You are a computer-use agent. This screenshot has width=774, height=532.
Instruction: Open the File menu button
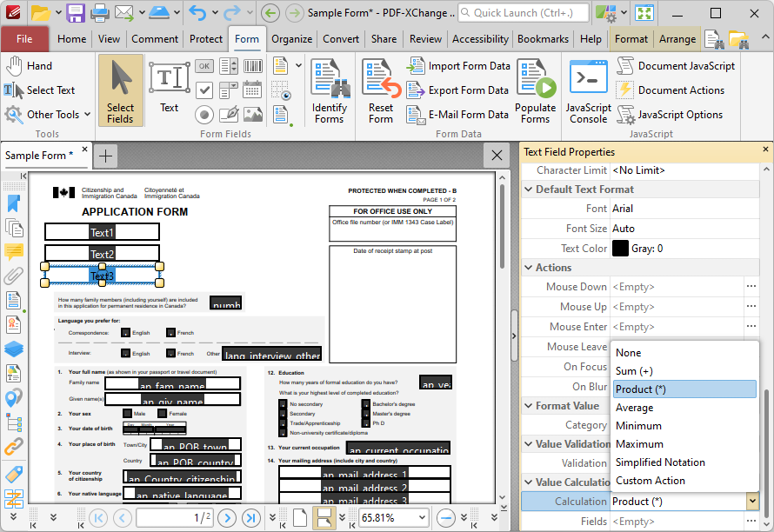pyautogui.click(x=24, y=39)
